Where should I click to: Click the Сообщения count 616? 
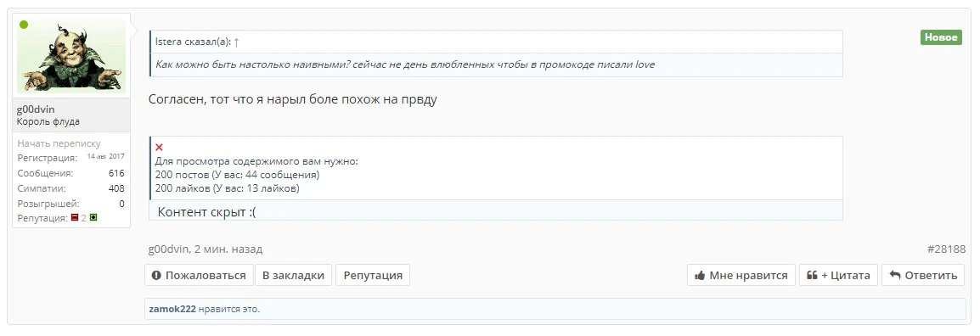(116, 173)
